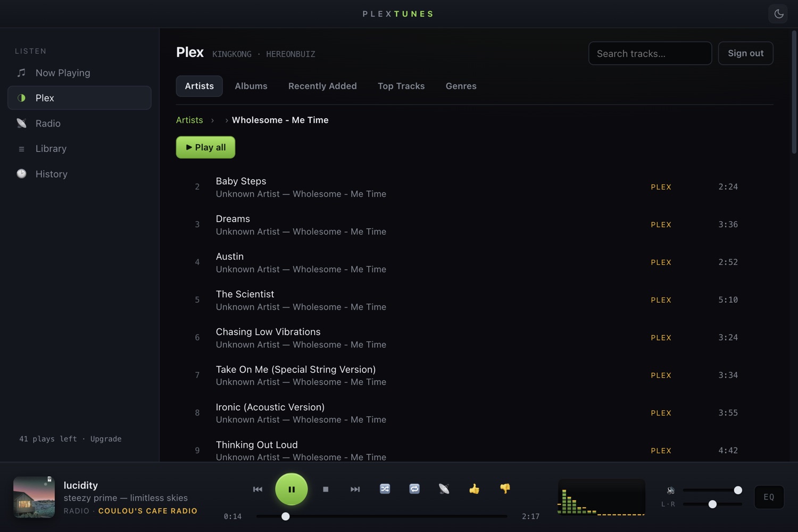Image resolution: width=798 pixels, height=532 pixels.
Task: Play the track Dreams
Action: coord(474,225)
